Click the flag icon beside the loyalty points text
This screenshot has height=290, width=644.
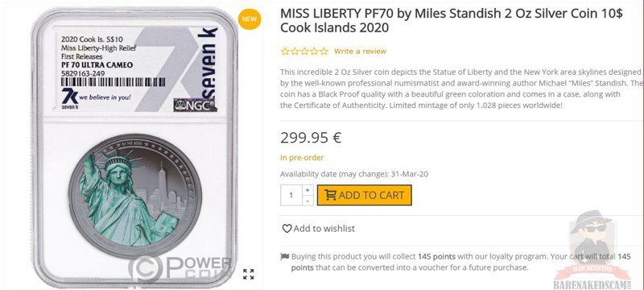(x=285, y=256)
